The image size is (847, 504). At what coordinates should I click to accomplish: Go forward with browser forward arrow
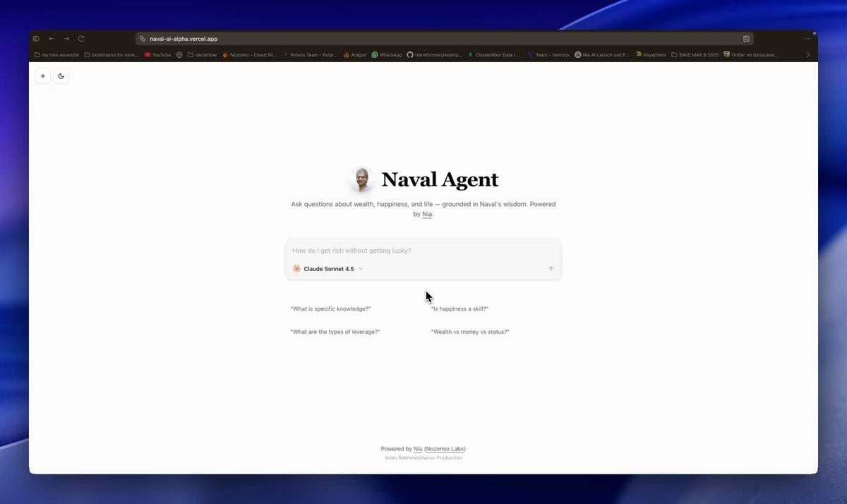click(66, 39)
